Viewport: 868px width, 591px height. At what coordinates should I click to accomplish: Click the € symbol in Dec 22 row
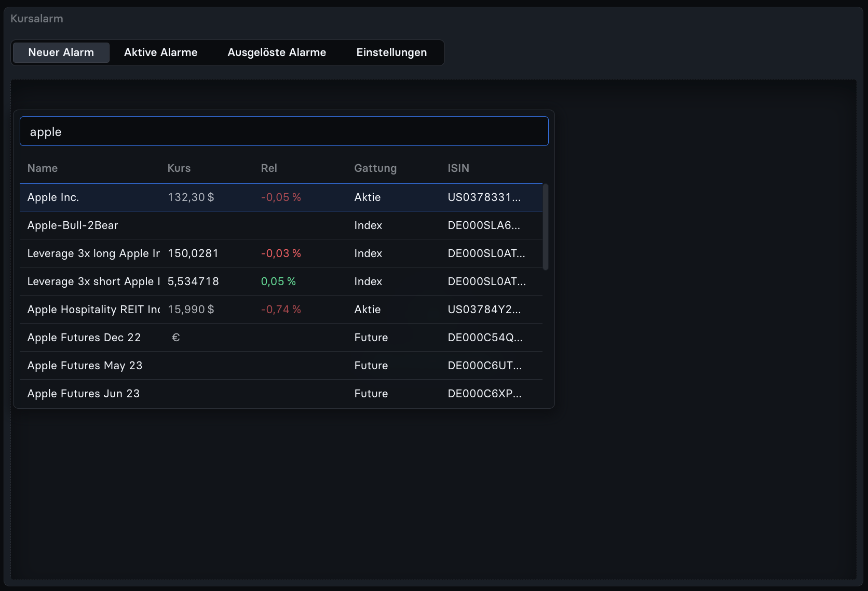[176, 338]
